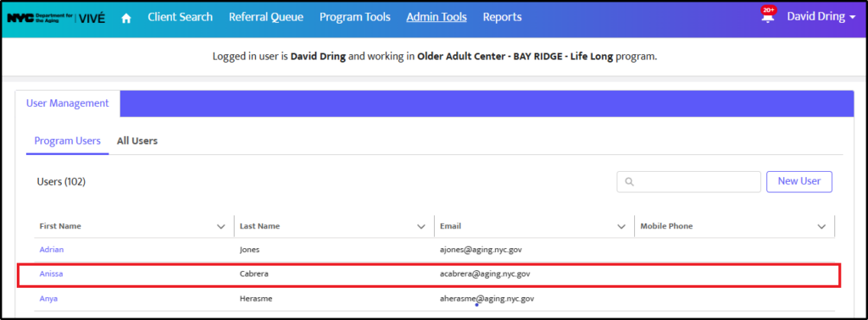Select the Herasme last name cell
Screen dimensions: 868x320
pos(256,299)
